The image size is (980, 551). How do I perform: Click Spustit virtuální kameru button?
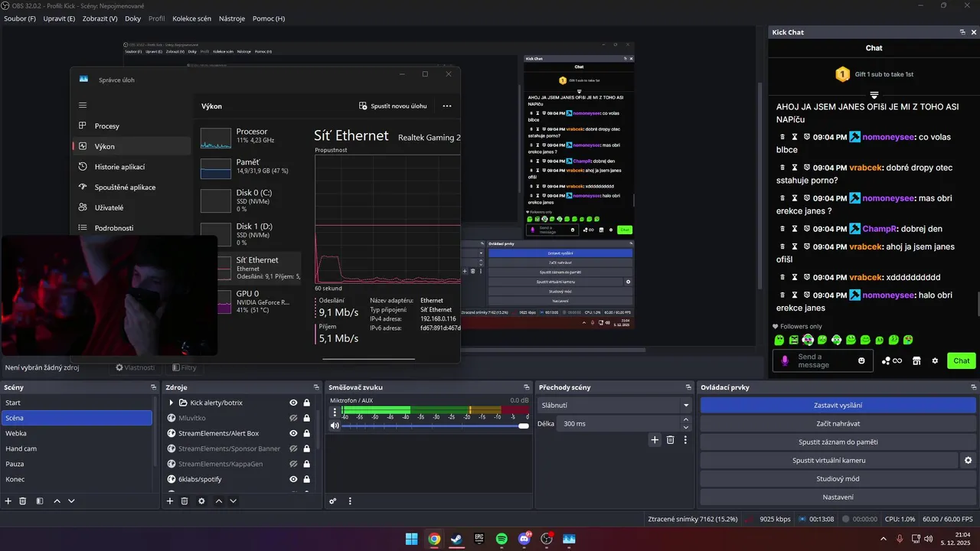(x=828, y=460)
